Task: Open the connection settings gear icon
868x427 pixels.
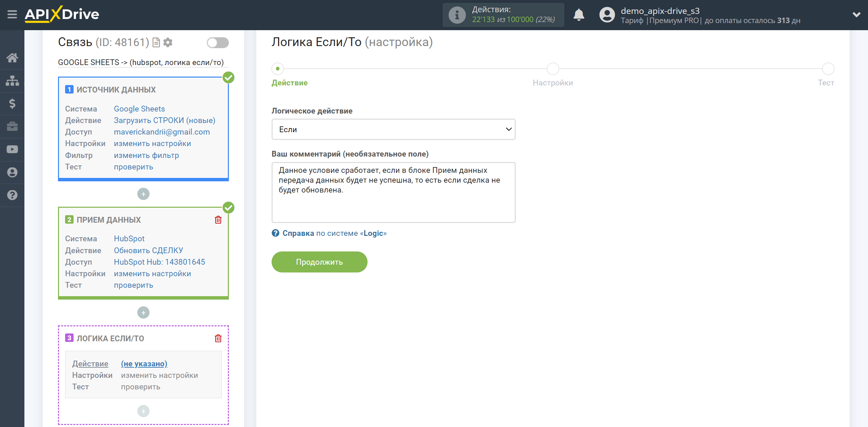Action: coord(168,42)
